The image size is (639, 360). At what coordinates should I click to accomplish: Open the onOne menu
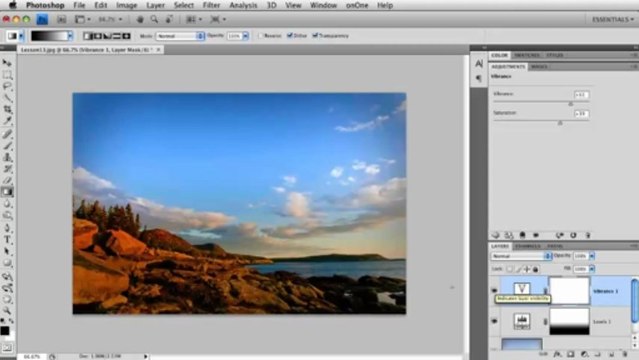click(357, 5)
